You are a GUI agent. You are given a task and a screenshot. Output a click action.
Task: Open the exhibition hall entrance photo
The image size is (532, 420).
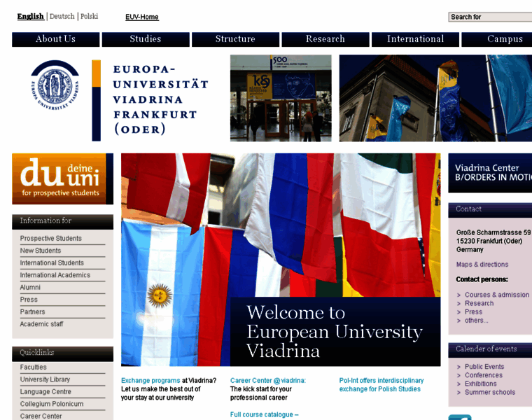tap(281, 98)
